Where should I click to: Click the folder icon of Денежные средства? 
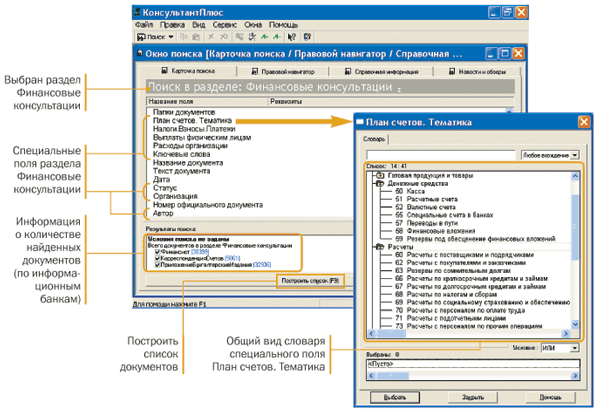coord(380,184)
